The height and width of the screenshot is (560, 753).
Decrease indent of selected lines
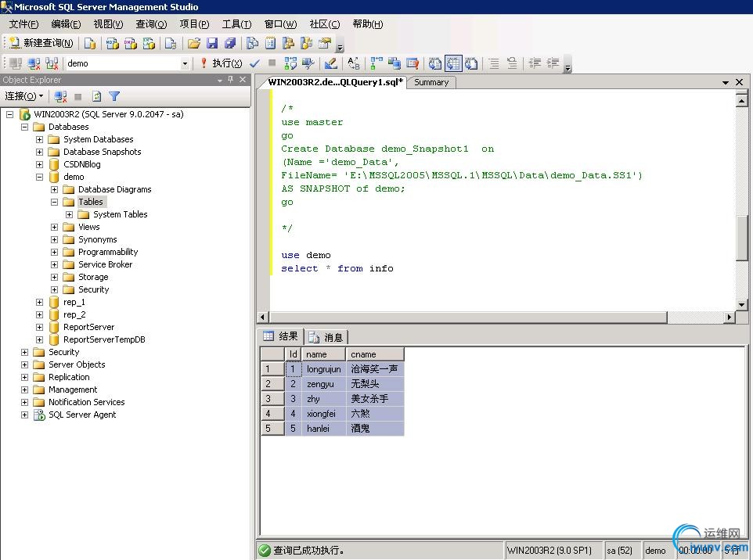tap(535, 63)
